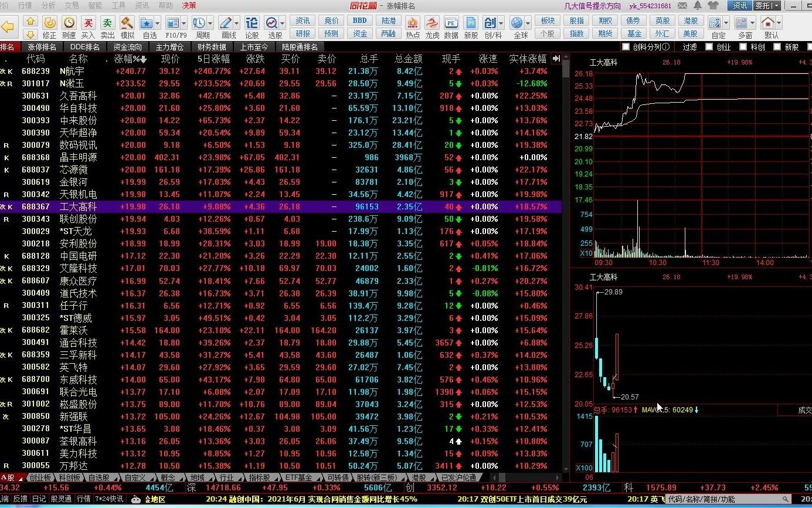Enable the 新股 filter checkbox
The width and height of the screenshot is (812, 508).
pos(777,47)
